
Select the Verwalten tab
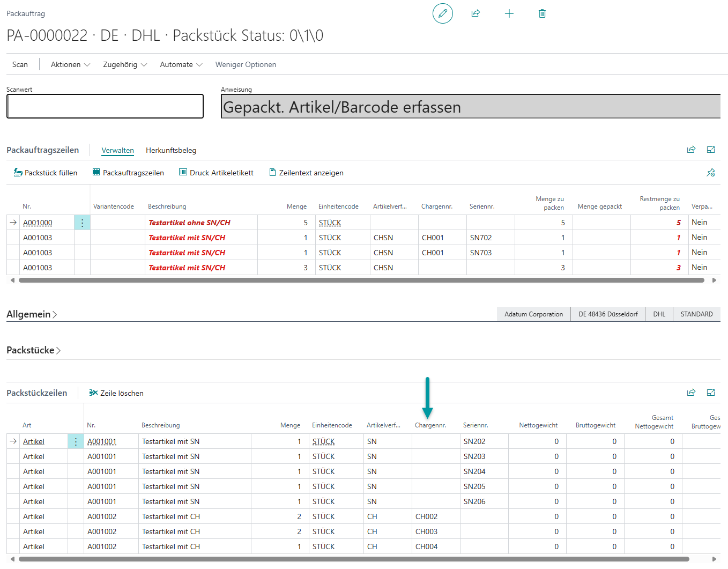point(117,150)
